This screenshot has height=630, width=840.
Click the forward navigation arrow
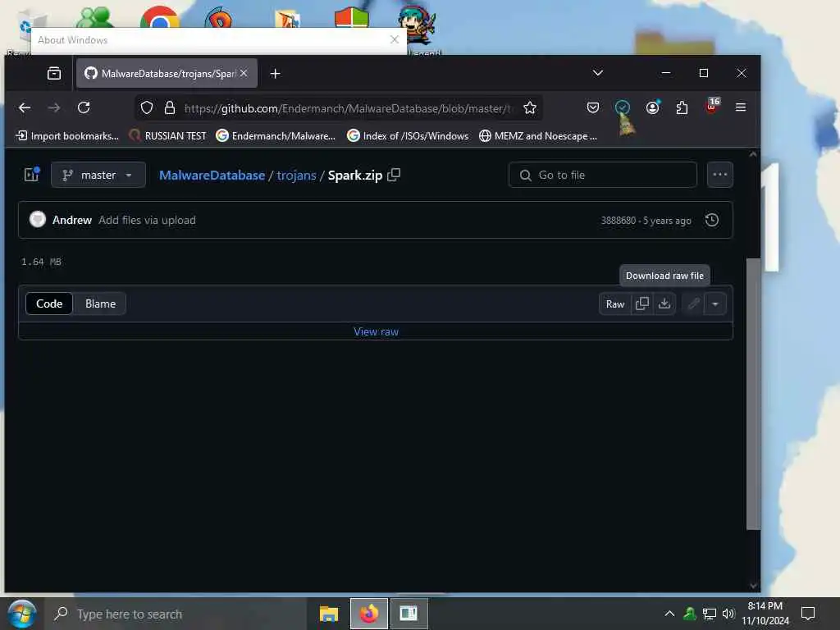(54, 107)
